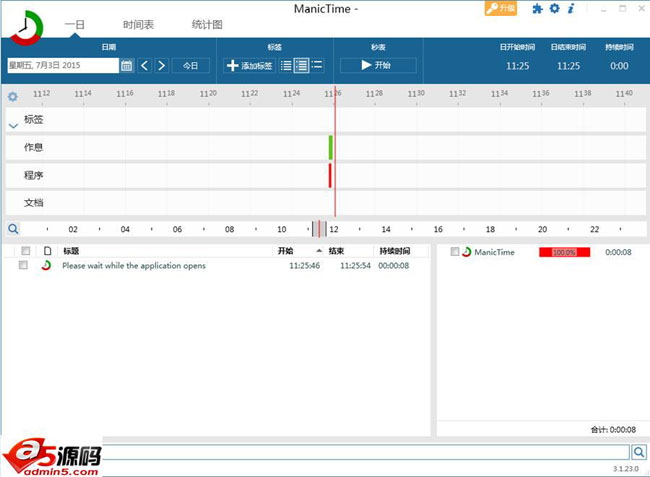Click the document icon column header

point(48,251)
